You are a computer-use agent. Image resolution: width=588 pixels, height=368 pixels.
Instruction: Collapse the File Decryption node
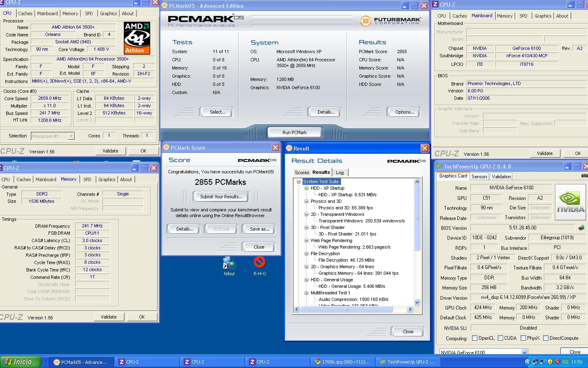coord(306,254)
